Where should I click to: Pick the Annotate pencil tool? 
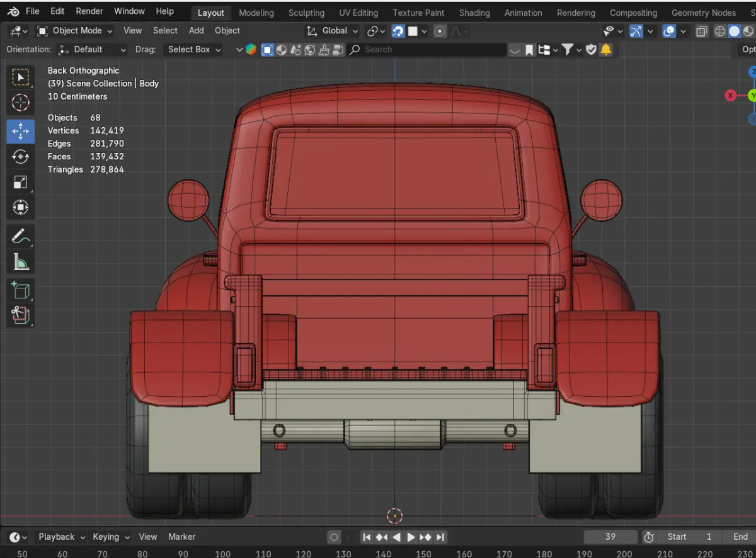[x=21, y=236]
